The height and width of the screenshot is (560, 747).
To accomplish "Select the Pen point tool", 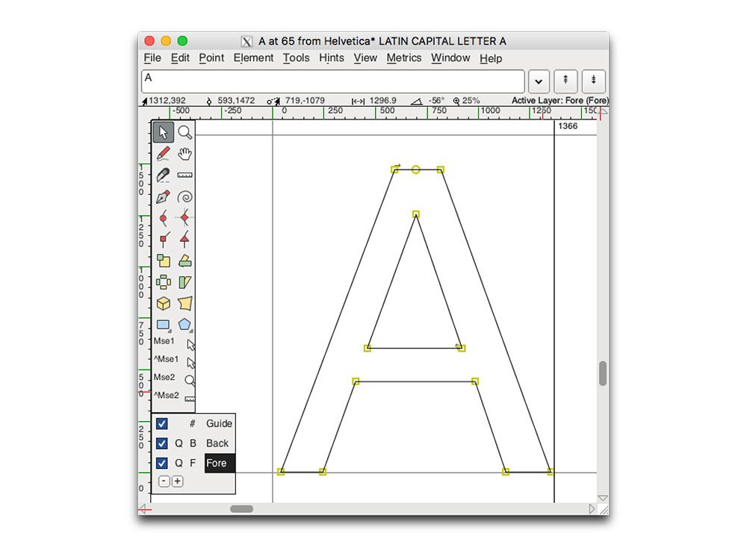I will (164, 197).
